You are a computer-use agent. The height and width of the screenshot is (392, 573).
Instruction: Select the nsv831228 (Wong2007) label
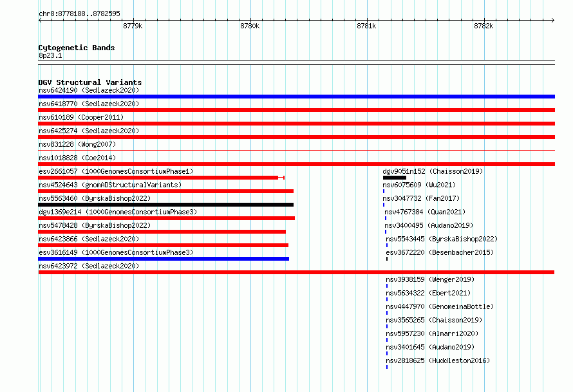77,144
